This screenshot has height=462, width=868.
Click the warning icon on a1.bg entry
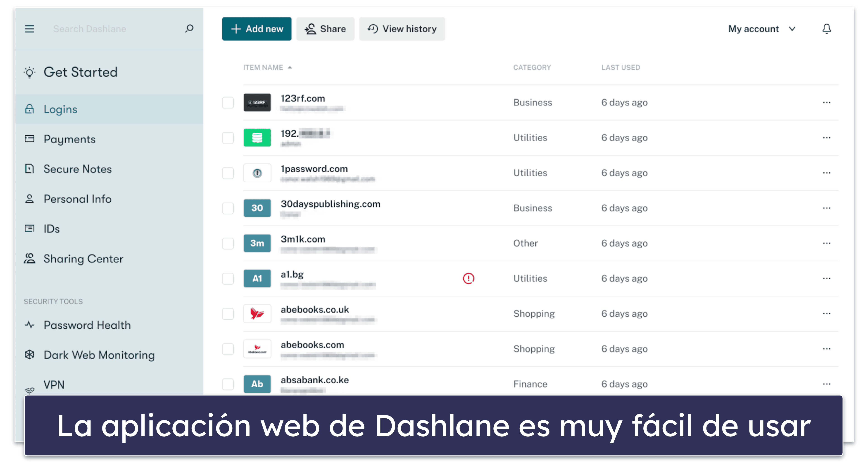pyautogui.click(x=469, y=278)
